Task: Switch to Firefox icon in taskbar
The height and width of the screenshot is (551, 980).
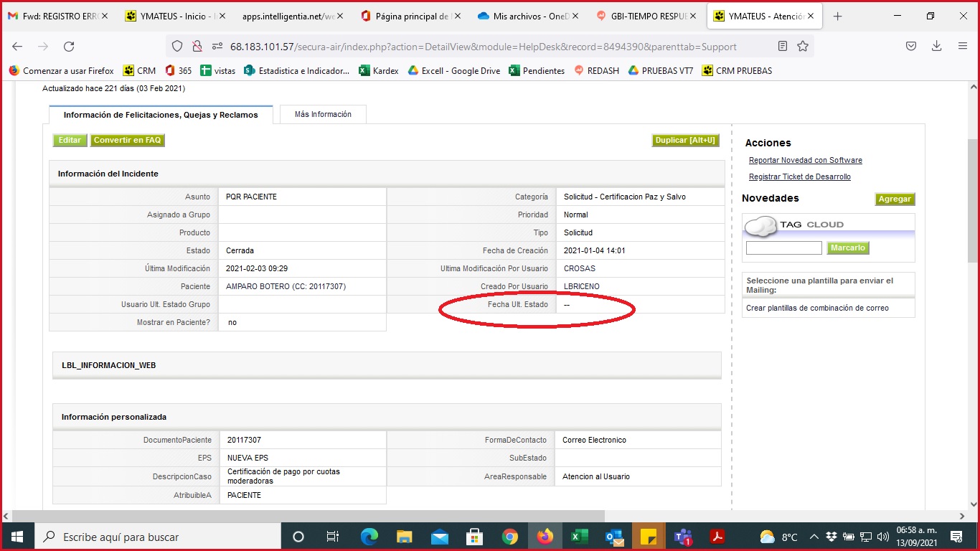Action: (545, 536)
